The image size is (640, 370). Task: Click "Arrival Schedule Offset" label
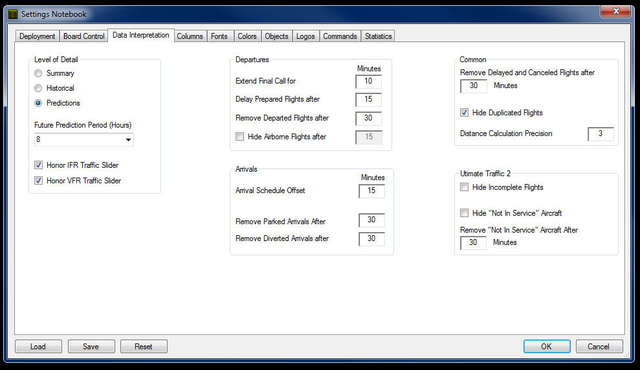click(270, 191)
